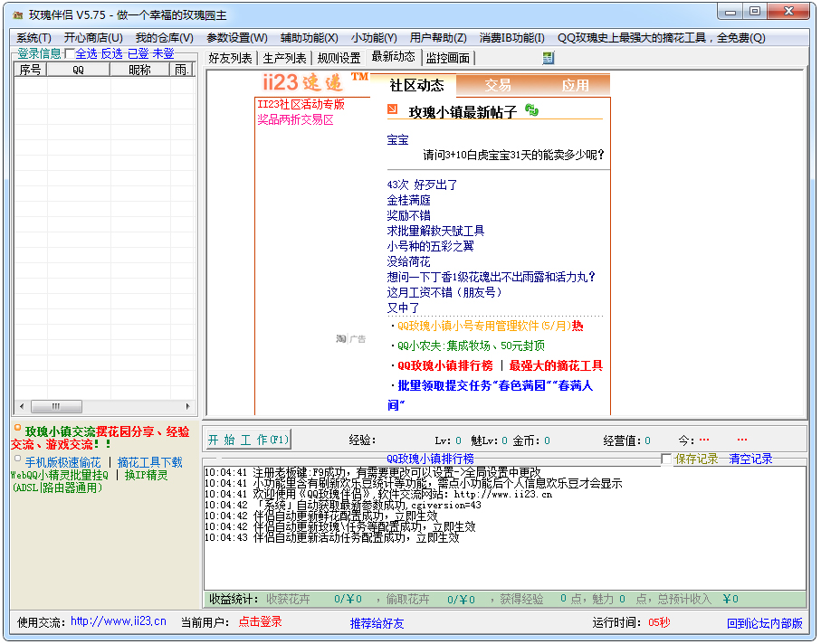The image size is (821, 644).
Task: Open the 金桂满庭 post
Action: 408,201
